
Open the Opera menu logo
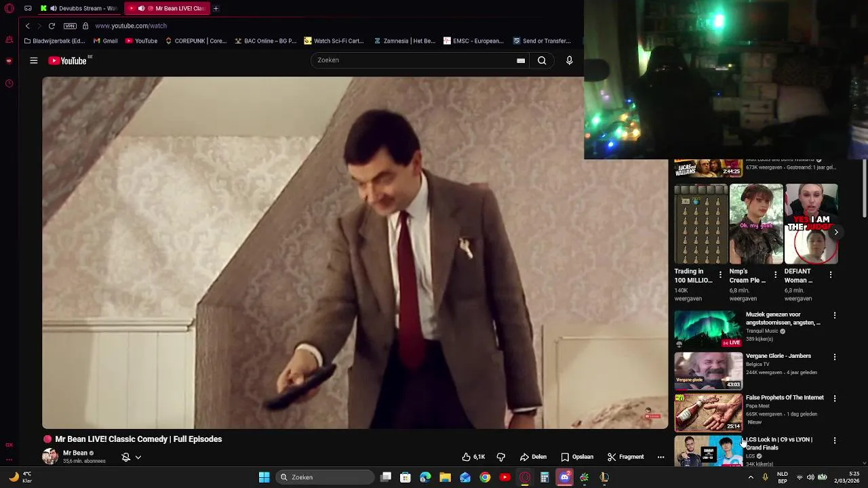click(9, 8)
